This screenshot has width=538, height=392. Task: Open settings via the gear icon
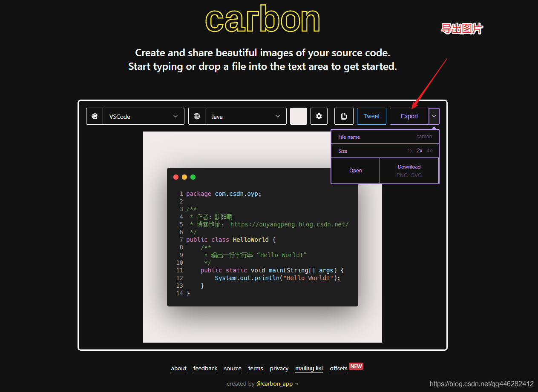319,116
